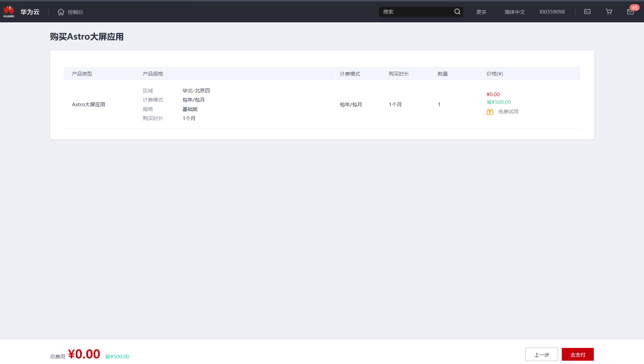Open the 更多 menu
Viewport: 644px width, 364px height.
(481, 12)
